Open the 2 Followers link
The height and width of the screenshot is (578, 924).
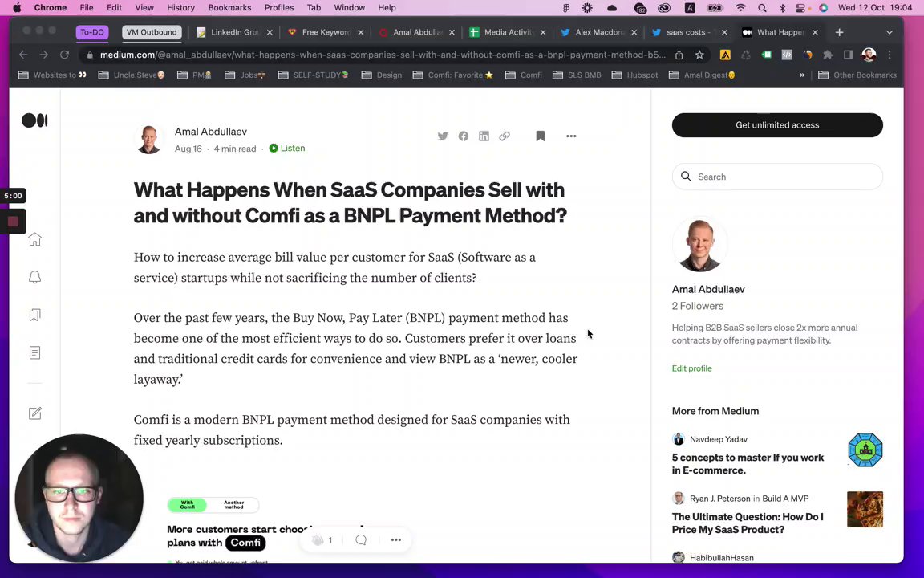point(697,306)
